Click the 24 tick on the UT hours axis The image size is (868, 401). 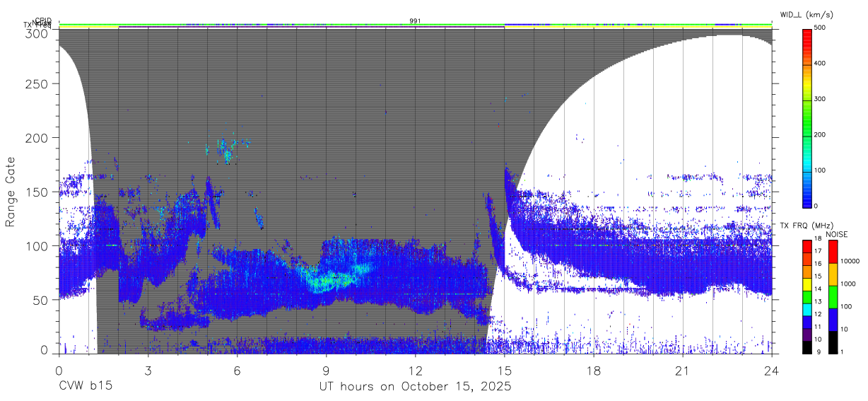click(772, 371)
